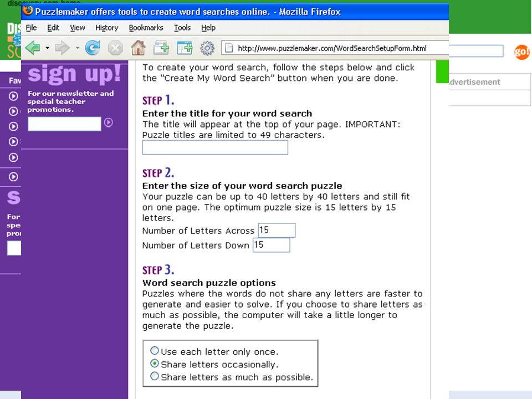The image size is (532, 399).
Task: Open the Back history dropdown arrow
Action: 47,48
